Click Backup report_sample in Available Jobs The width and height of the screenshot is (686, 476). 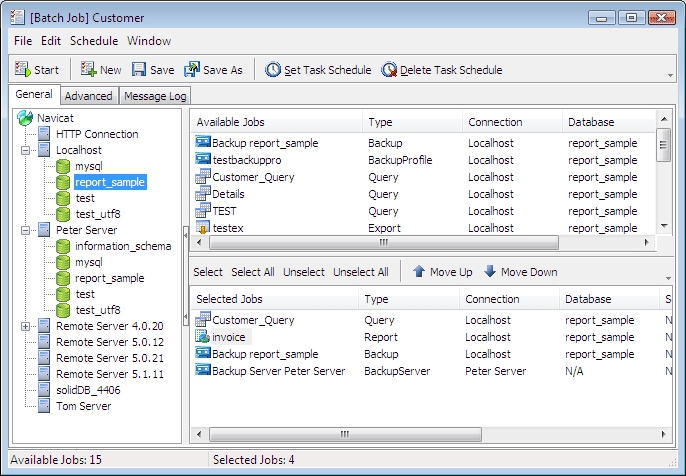(x=265, y=143)
